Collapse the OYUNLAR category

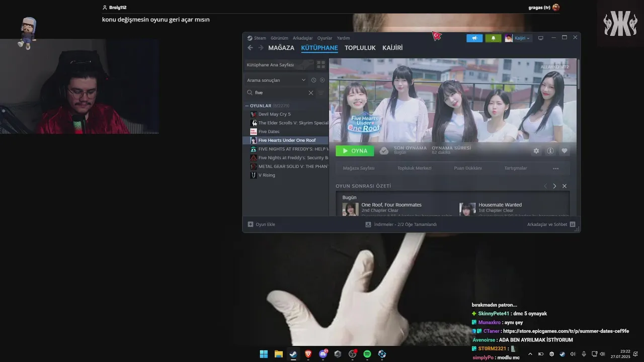247,106
